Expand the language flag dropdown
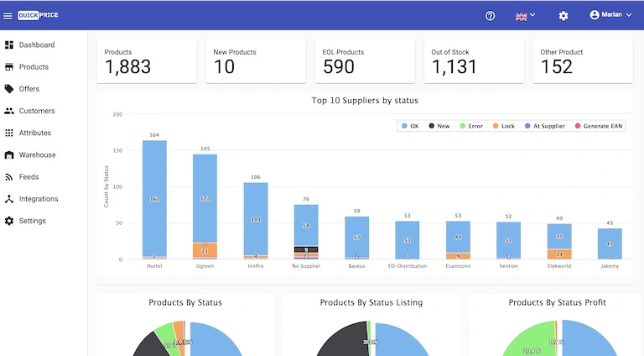Screen dimensions: 644x356 point(526,15)
